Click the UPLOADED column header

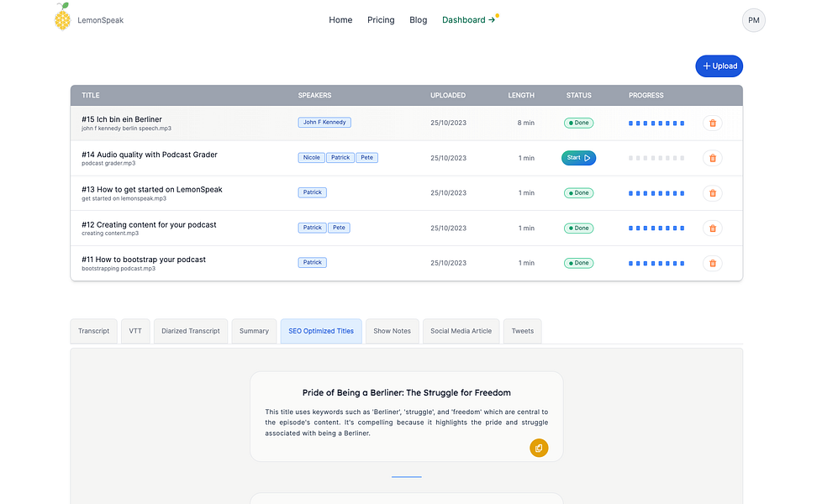click(x=448, y=95)
